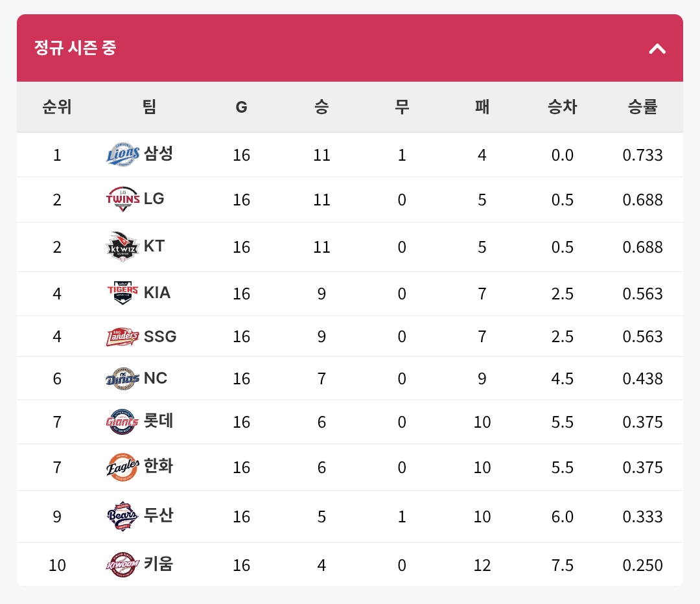This screenshot has width=700, height=604.
Task: Click the LG Twins team logo
Action: (122, 199)
